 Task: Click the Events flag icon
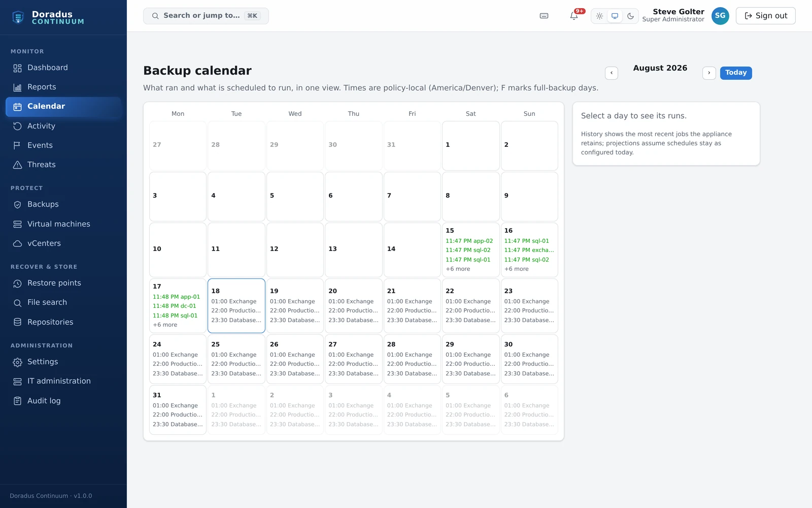[x=17, y=146]
